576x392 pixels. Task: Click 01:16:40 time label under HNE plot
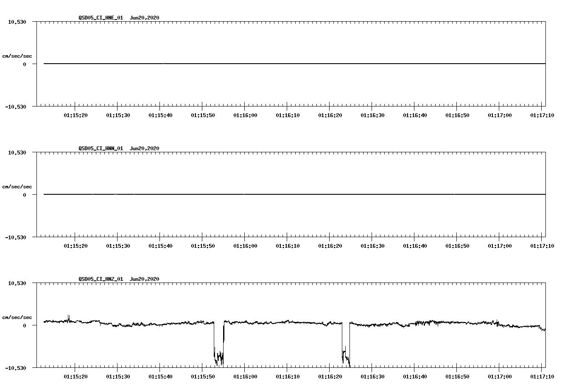pyautogui.click(x=415, y=115)
